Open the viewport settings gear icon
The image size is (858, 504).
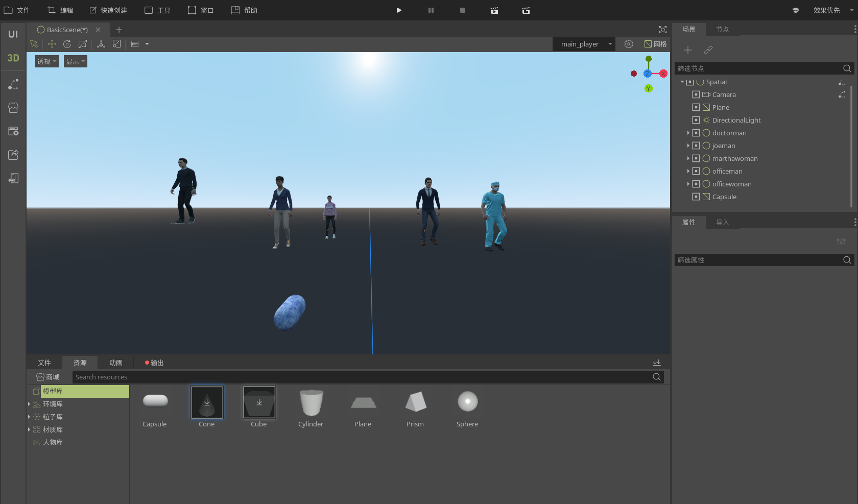[x=629, y=44]
